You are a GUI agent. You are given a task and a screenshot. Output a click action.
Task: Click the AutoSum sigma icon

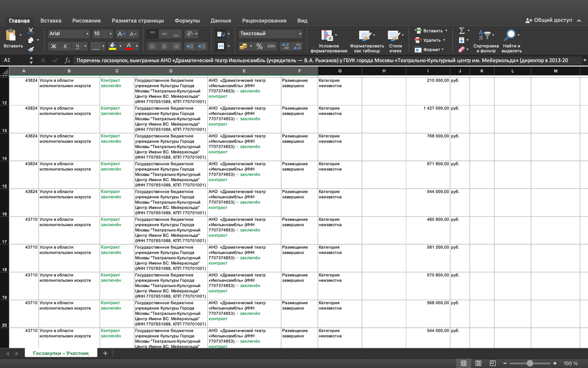[462, 30]
